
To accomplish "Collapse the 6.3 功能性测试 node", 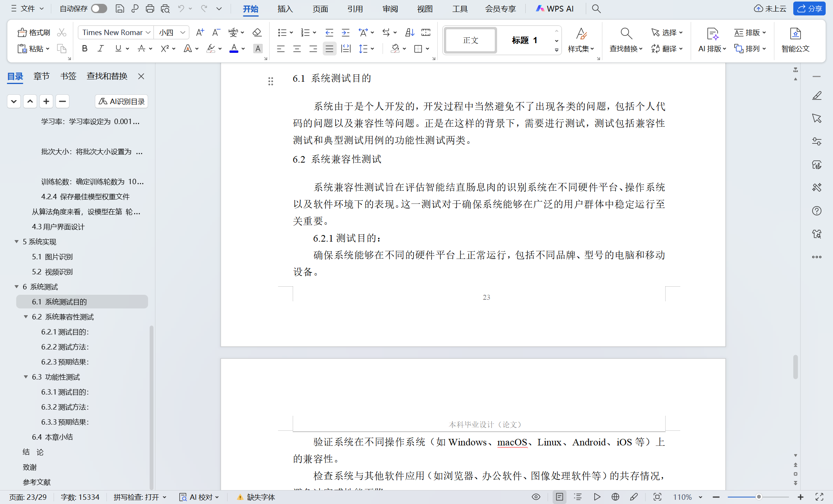I will point(26,377).
